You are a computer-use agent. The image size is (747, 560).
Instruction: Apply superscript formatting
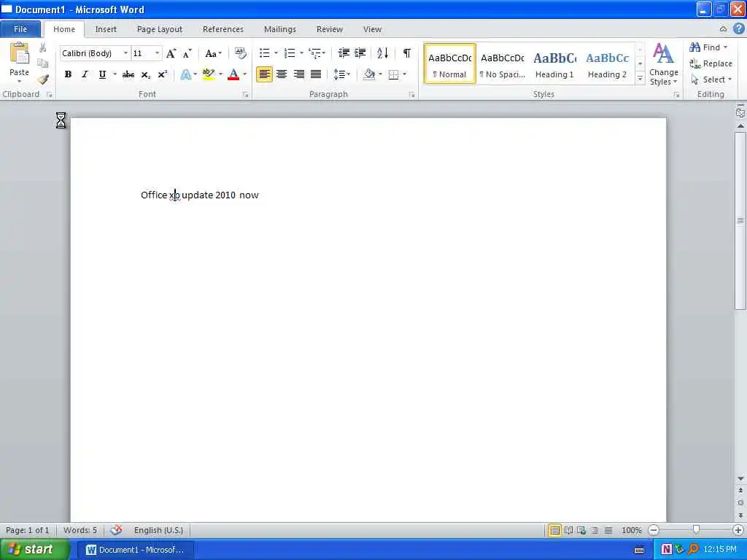point(163,75)
